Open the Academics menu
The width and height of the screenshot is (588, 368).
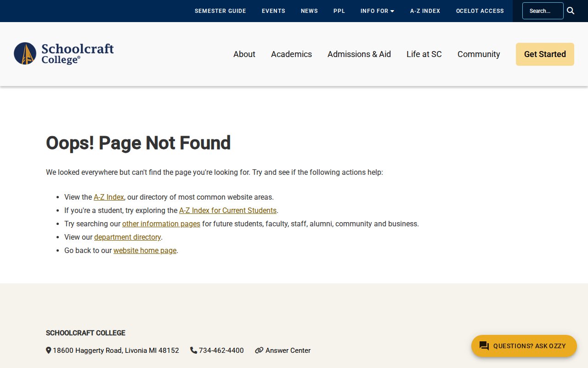tap(291, 54)
